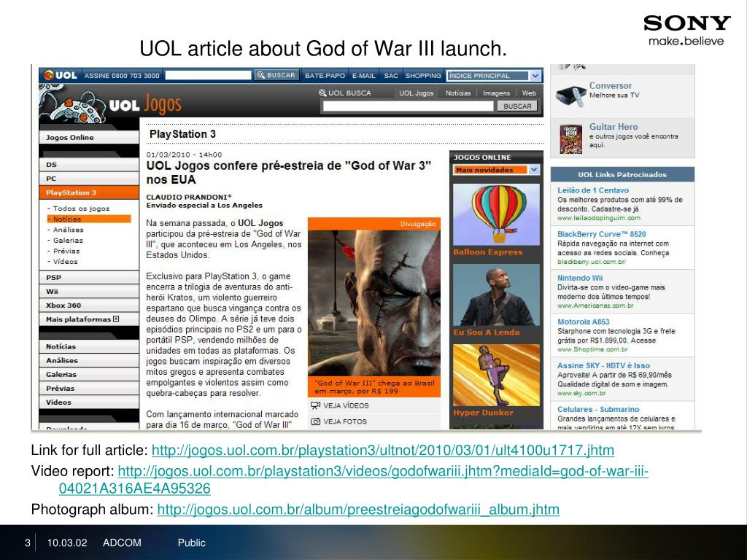Screen dimensions: 747x560
Task: Open lower Prévias sidebar section
Action: point(89,388)
